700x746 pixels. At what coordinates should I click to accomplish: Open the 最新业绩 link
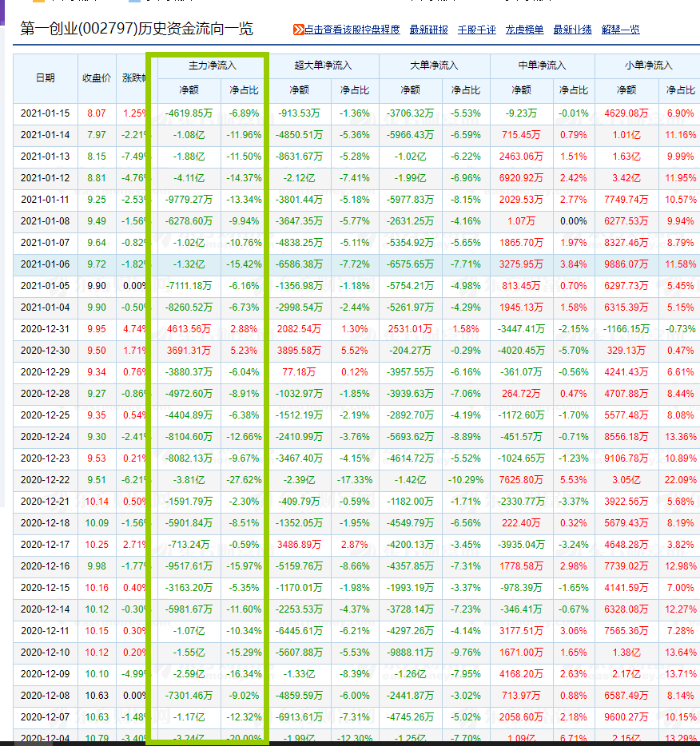click(x=572, y=30)
